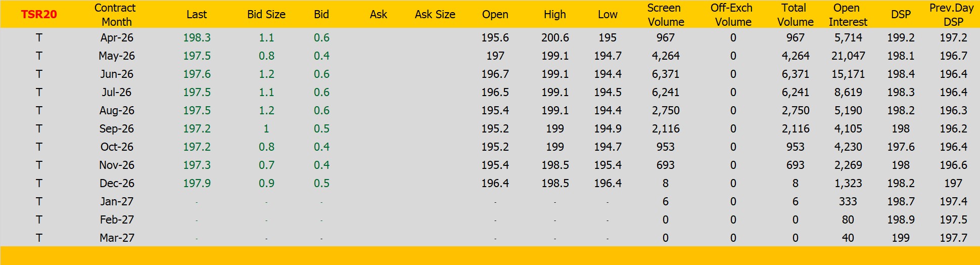Select the Dec-26 contract month cell
The height and width of the screenshot is (265, 980).
(x=117, y=184)
